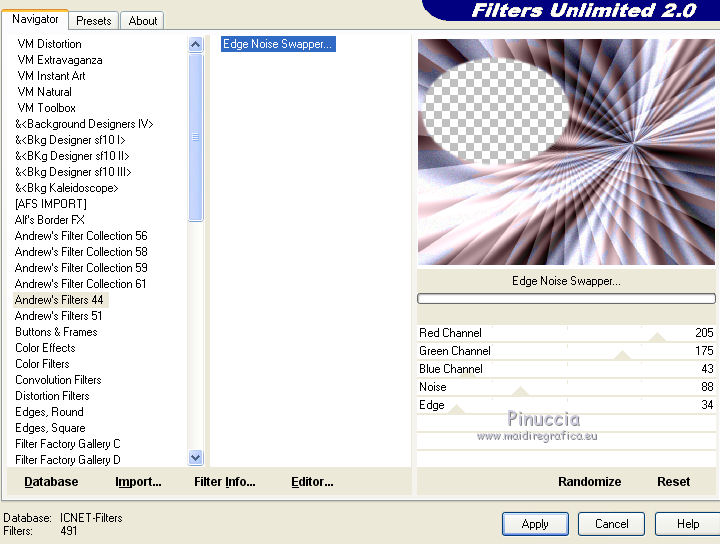Viewport: 720px width, 544px height.
Task: Apply the filter
Action: coord(535,524)
